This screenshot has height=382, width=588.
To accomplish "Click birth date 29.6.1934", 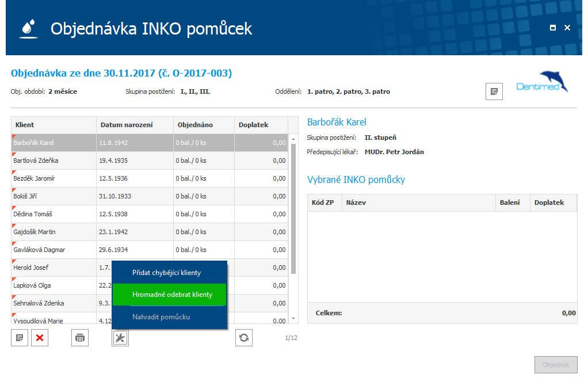I will 113,250.
